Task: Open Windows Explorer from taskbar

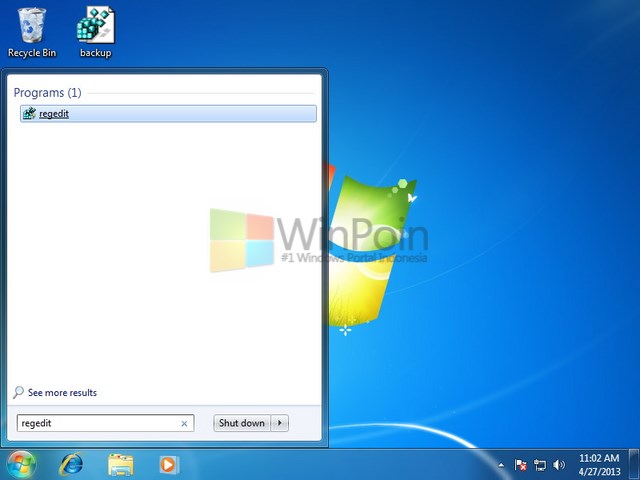Action: pyautogui.click(x=121, y=465)
